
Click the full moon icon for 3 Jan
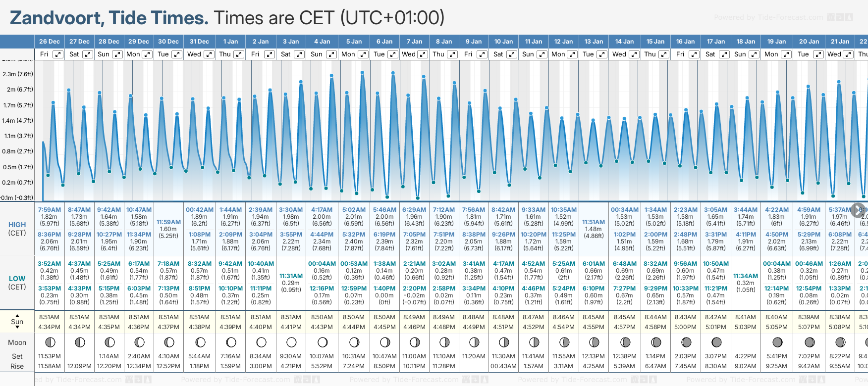(291, 342)
